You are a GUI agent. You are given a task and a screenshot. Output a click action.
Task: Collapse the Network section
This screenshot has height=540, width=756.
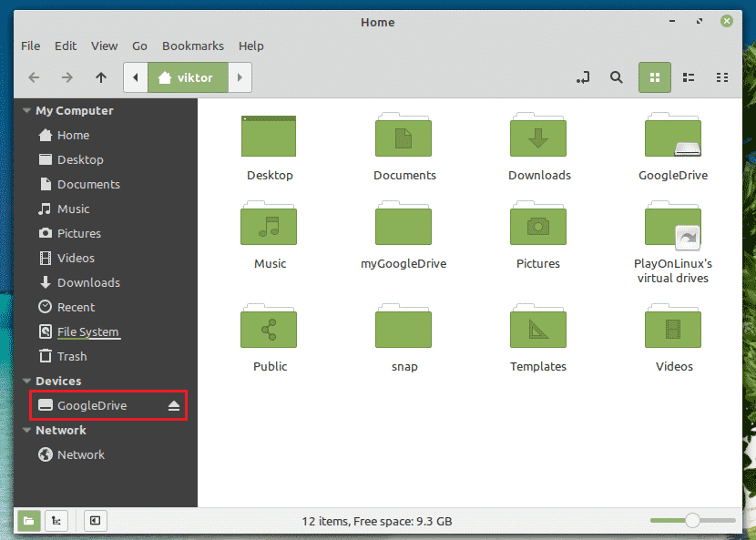pos(26,431)
